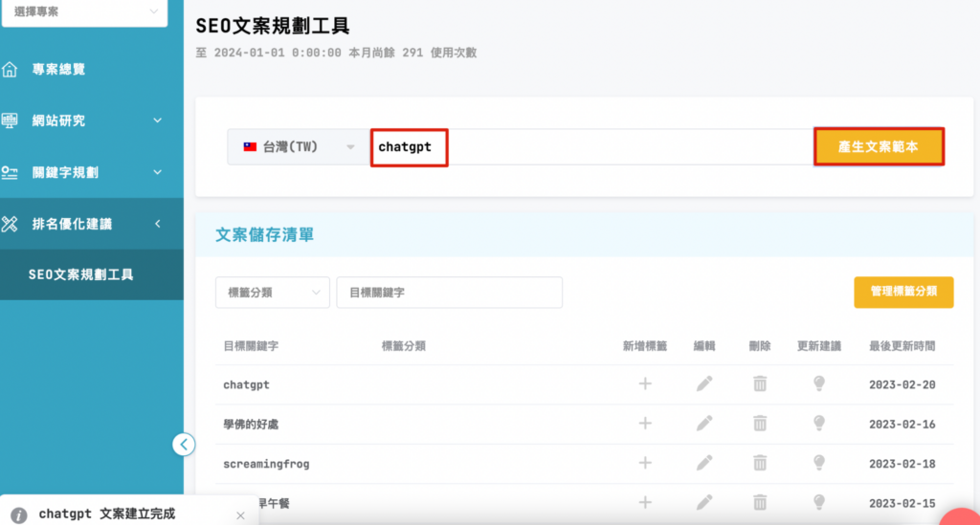980x525 pixels.
Task: Click the 標籤分類 column header
Action: click(x=404, y=346)
